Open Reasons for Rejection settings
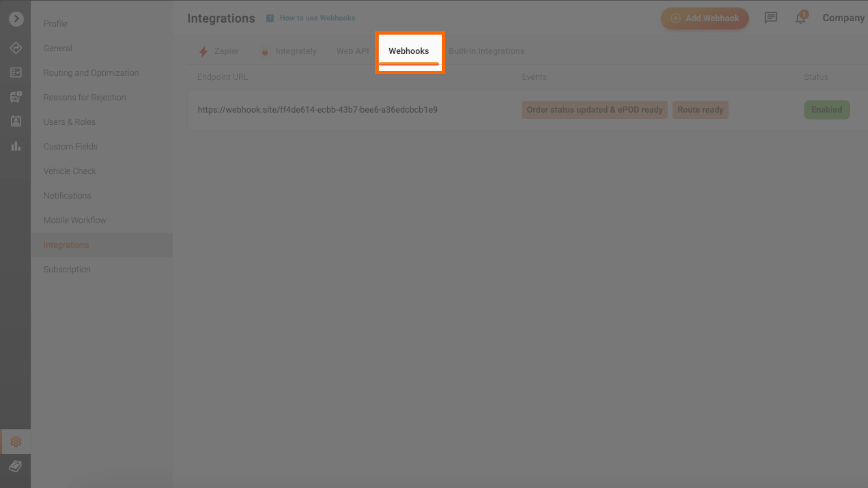Image resolution: width=868 pixels, height=488 pixels. click(85, 97)
